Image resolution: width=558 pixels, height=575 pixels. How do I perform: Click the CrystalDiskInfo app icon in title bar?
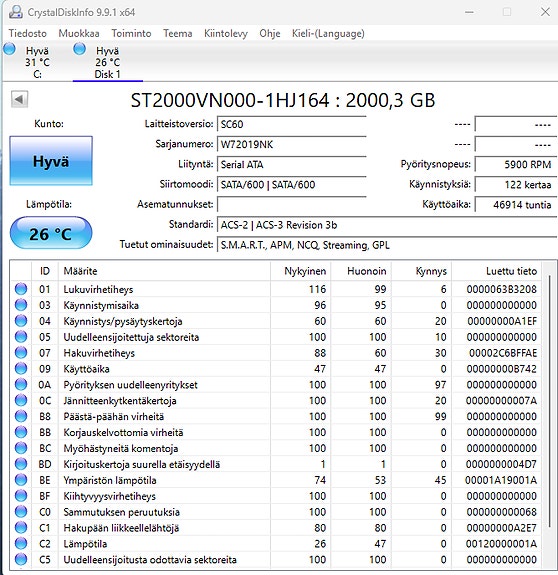pyautogui.click(x=16, y=12)
